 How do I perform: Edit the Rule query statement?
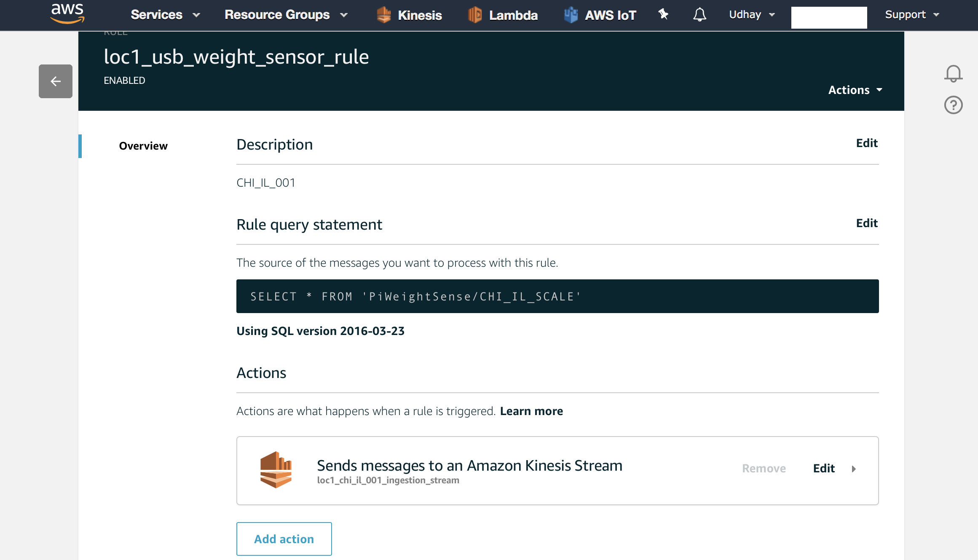866,223
